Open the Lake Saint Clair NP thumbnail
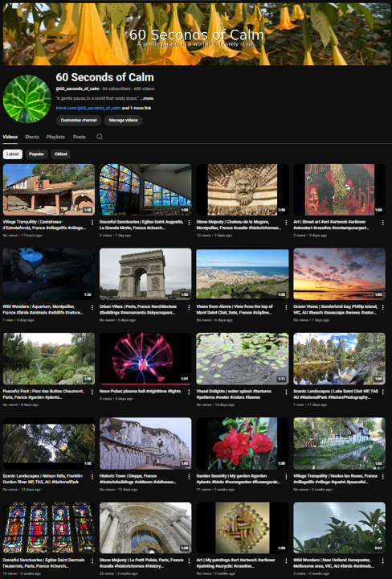This screenshot has height=579, width=392. 339,359
